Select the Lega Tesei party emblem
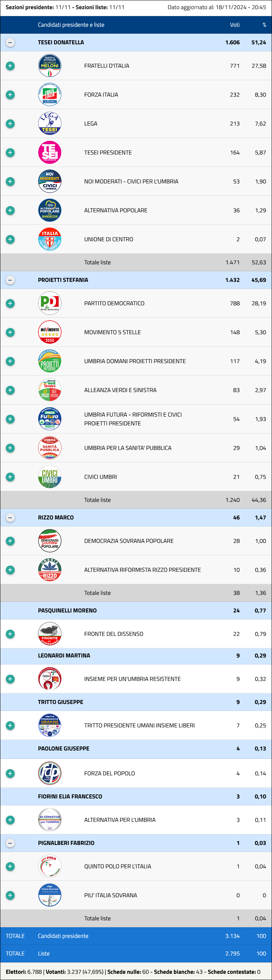 tap(50, 124)
